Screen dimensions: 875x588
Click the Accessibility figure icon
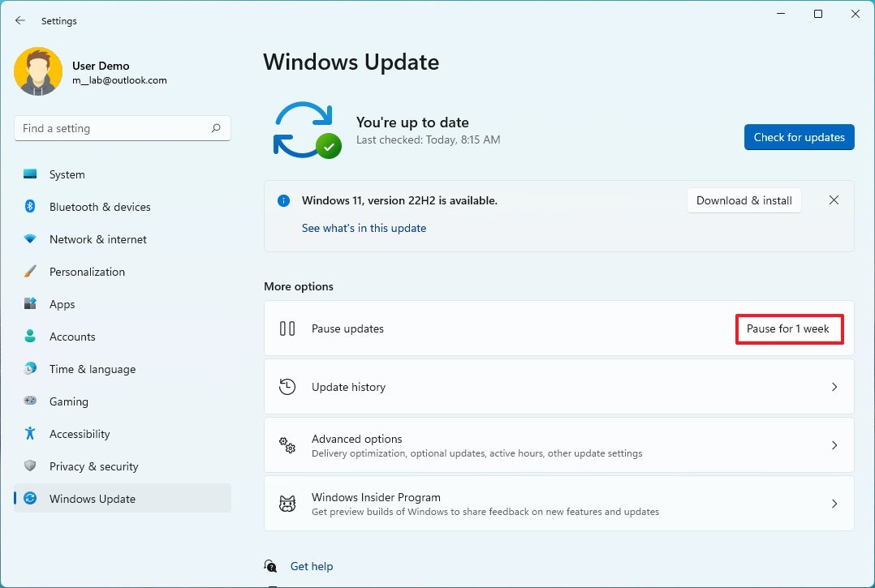pyautogui.click(x=30, y=434)
